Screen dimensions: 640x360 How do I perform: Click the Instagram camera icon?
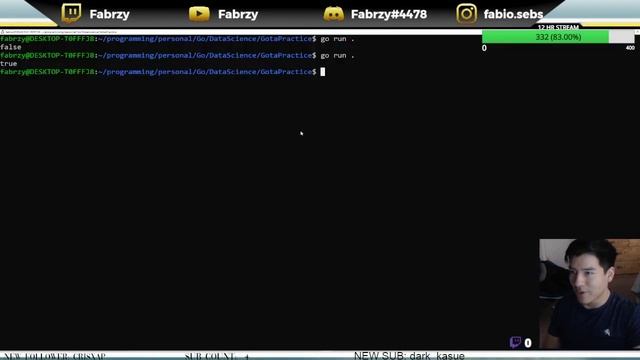pos(467,13)
